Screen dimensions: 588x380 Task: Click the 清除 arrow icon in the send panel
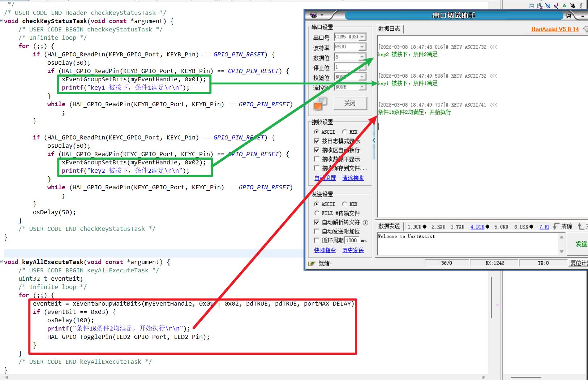[x=556, y=226]
